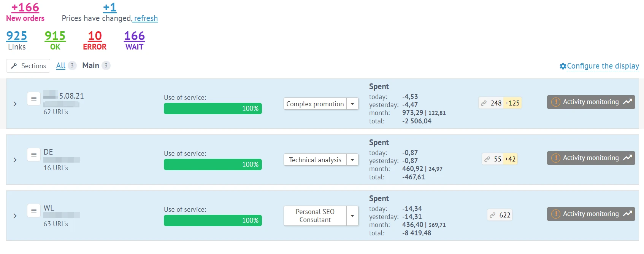
Task: Switch to the All sections tab
Action: (61, 65)
